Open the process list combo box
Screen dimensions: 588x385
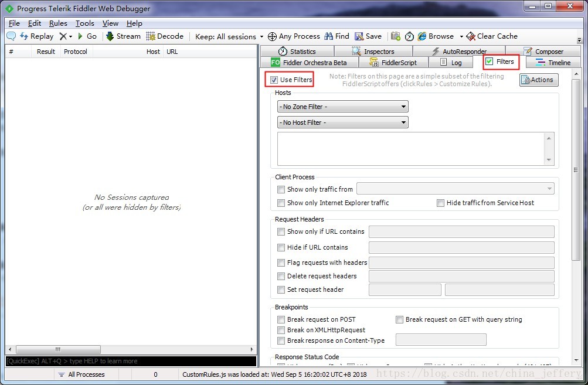pyautogui.click(x=456, y=189)
